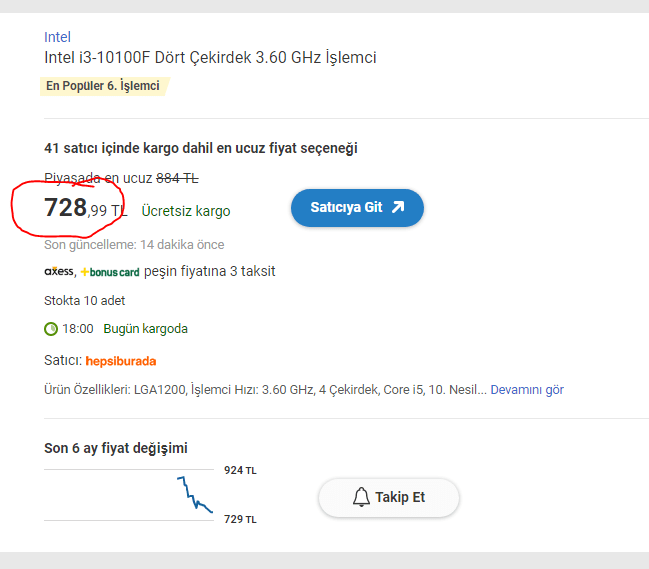Open the Intel brand link

click(57, 37)
